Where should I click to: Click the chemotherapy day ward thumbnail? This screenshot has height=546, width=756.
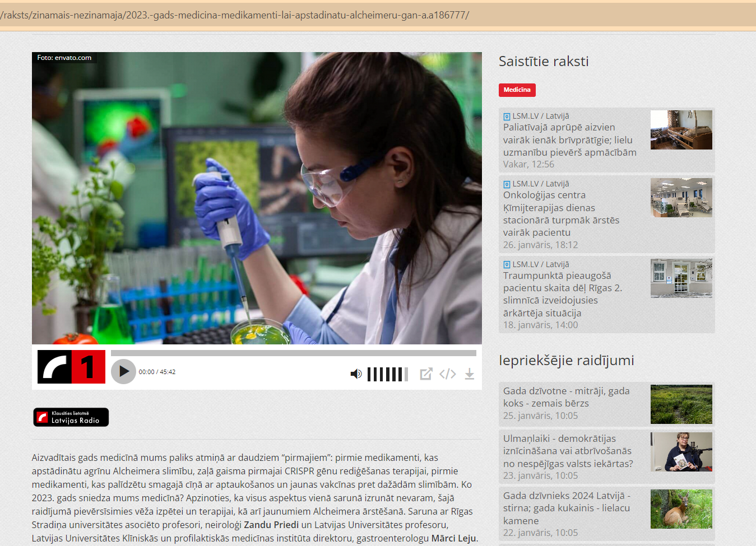[681, 198]
